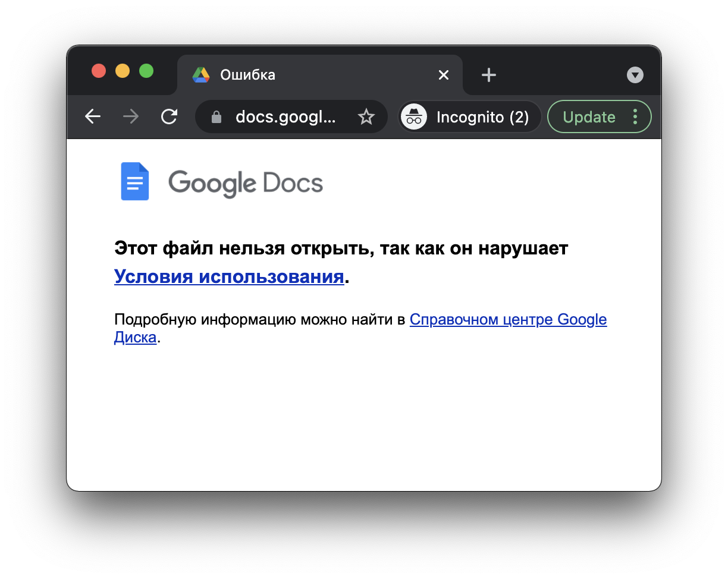Go back using the left arrow
728x579 pixels.
93,117
